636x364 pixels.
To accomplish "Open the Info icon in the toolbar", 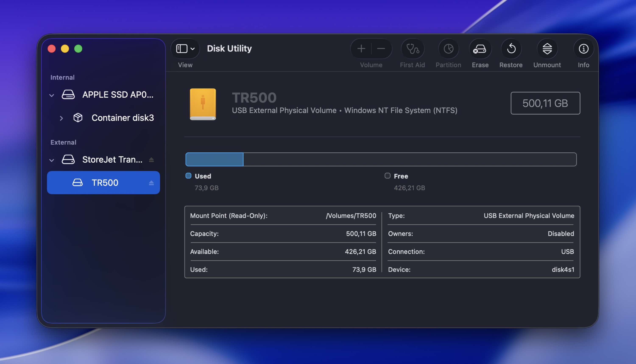I will [x=583, y=49].
